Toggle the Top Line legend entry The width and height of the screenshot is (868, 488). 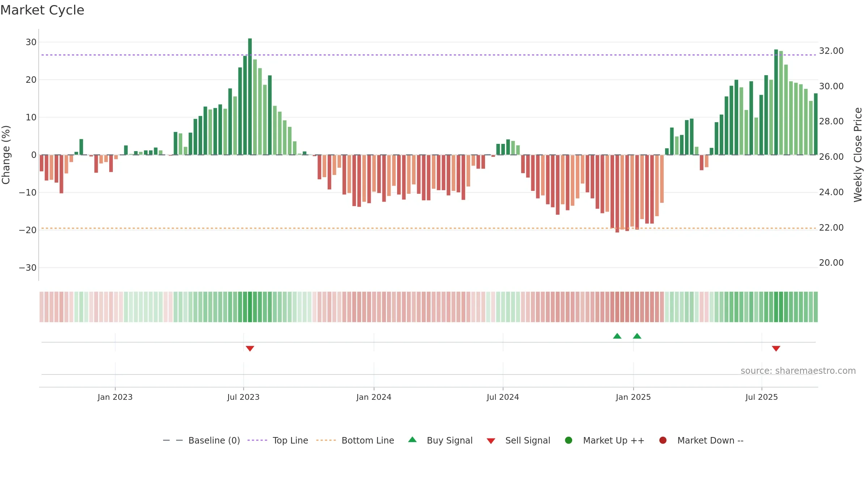[x=278, y=440]
